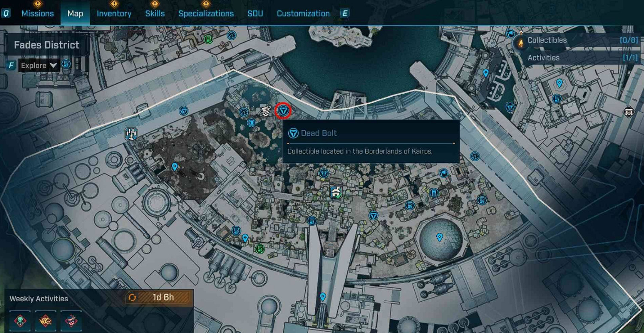Select the third weekly activity icon
This screenshot has height=333, width=644.
(71, 321)
